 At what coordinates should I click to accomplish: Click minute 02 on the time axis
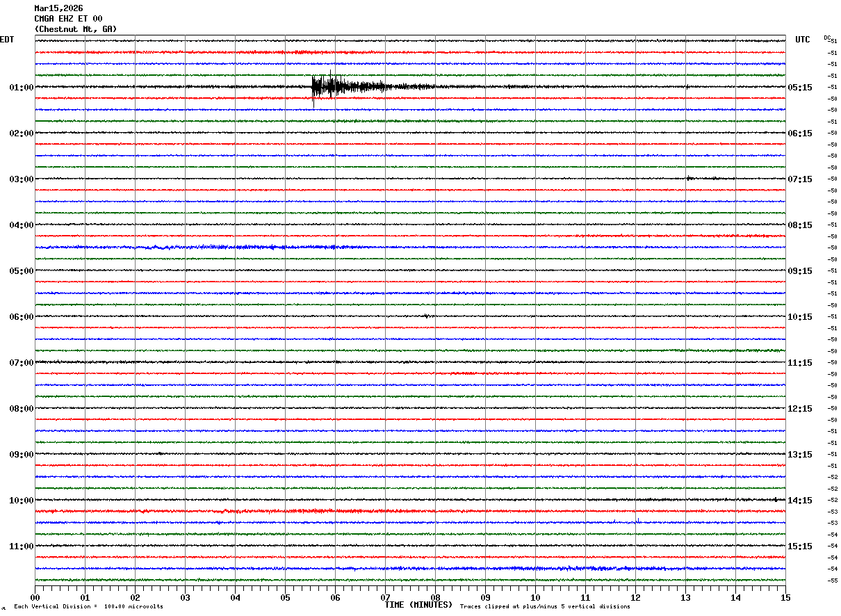click(135, 597)
